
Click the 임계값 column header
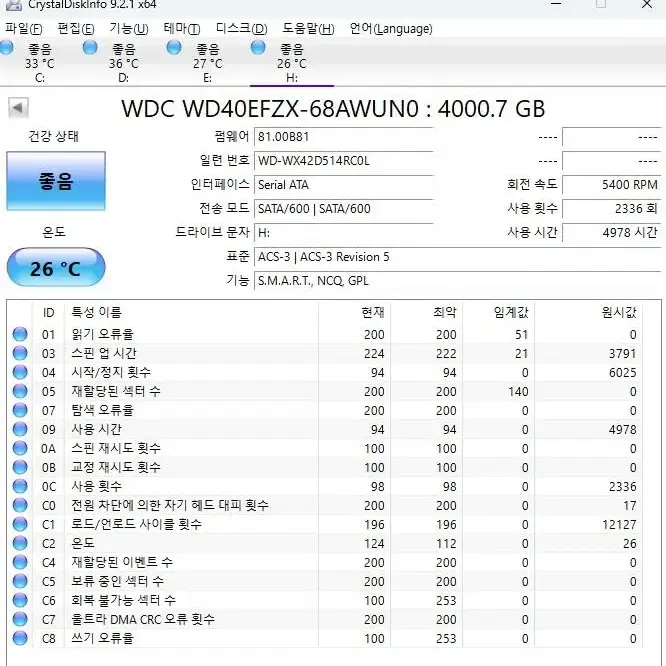pyautogui.click(x=498, y=313)
